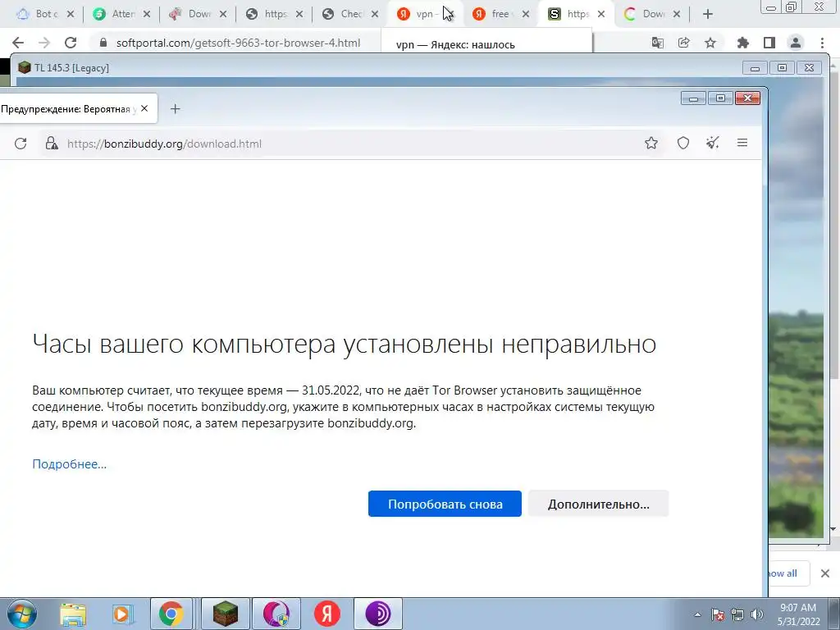This screenshot has width=840, height=630.
Task: Click the New Identity broom icon in Tor Browser
Action: (x=713, y=143)
